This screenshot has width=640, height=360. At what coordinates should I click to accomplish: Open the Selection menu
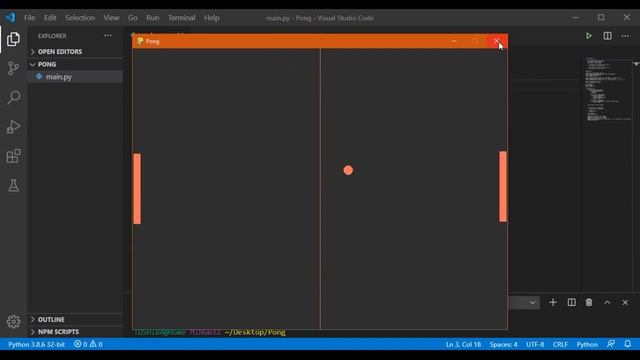pyautogui.click(x=80, y=18)
